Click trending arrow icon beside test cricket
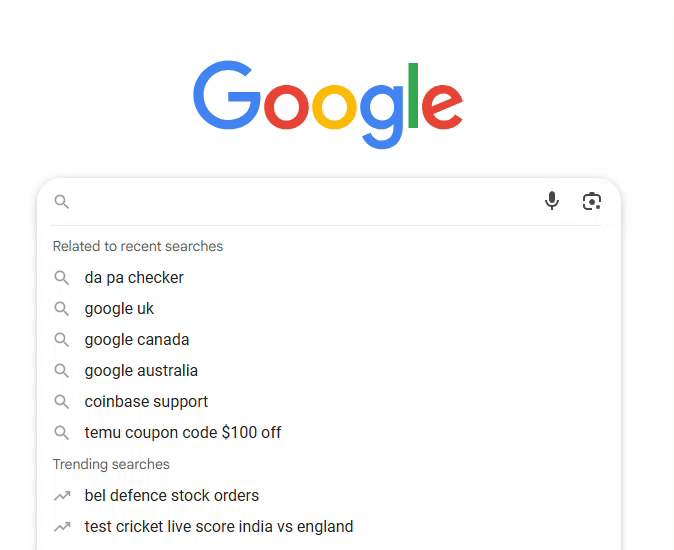 point(62,527)
